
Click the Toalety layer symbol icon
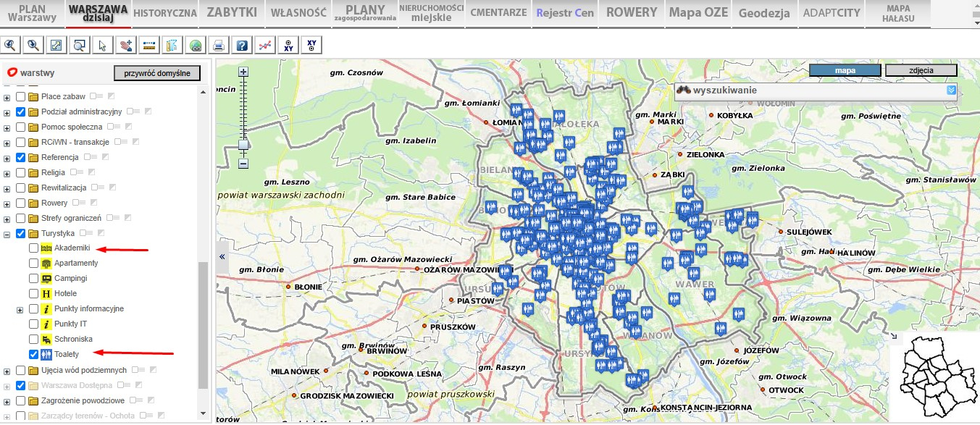(x=46, y=355)
